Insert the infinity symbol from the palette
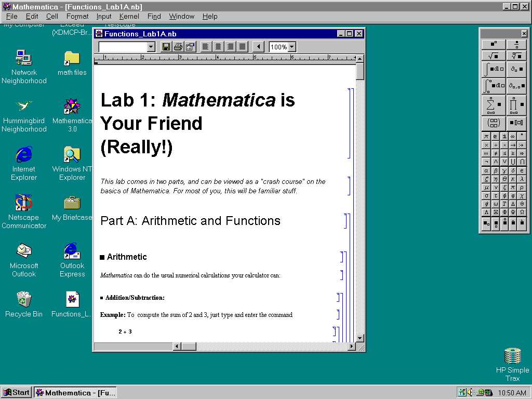532x399 pixels. 513,136
